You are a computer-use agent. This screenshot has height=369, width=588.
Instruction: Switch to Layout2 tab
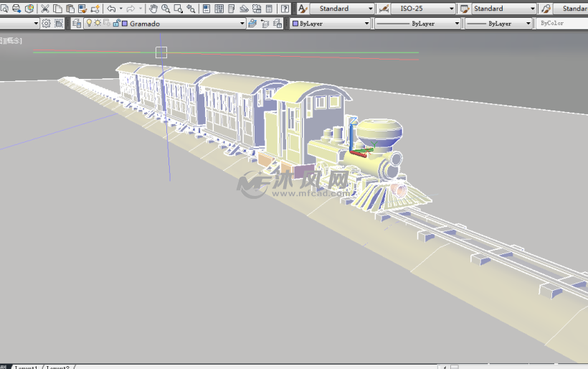coord(58,367)
